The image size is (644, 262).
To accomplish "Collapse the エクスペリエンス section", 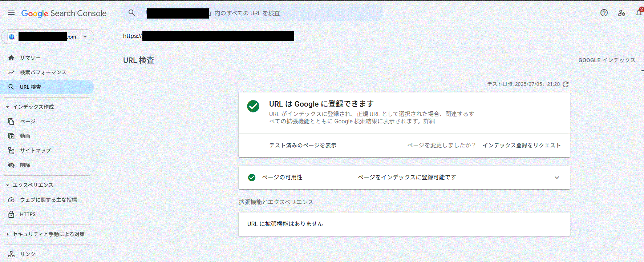I will (x=8, y=185).
